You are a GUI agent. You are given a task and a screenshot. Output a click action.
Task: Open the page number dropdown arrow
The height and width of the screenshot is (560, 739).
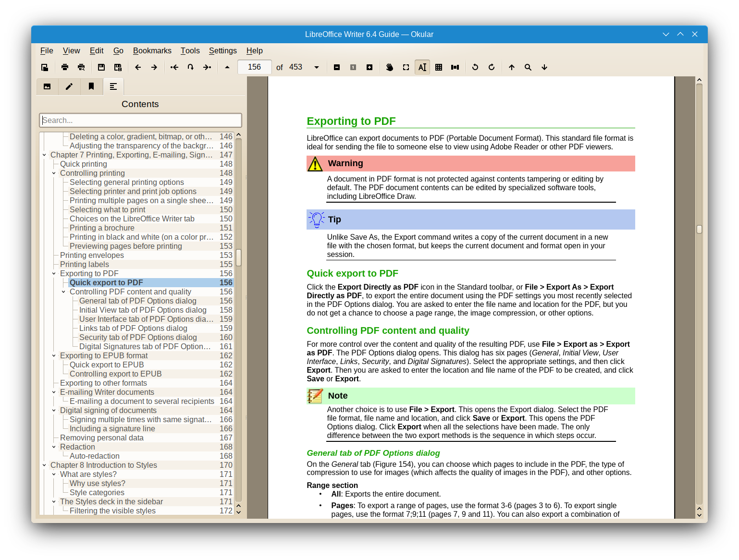click(317, 67)
